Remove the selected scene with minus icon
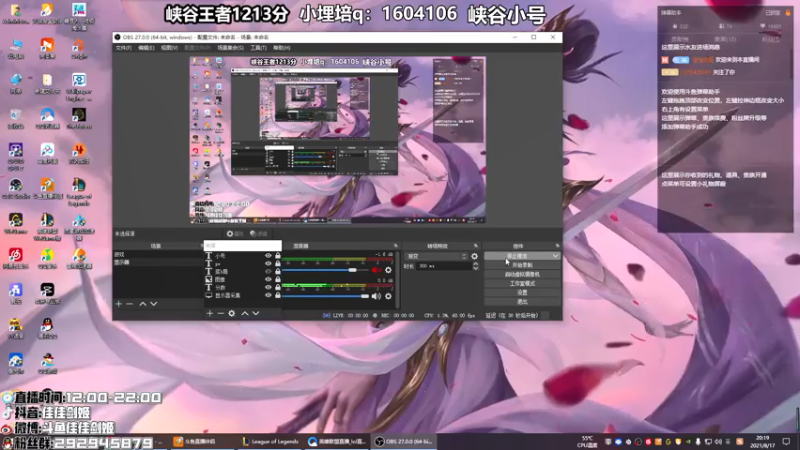 [130, 304]
